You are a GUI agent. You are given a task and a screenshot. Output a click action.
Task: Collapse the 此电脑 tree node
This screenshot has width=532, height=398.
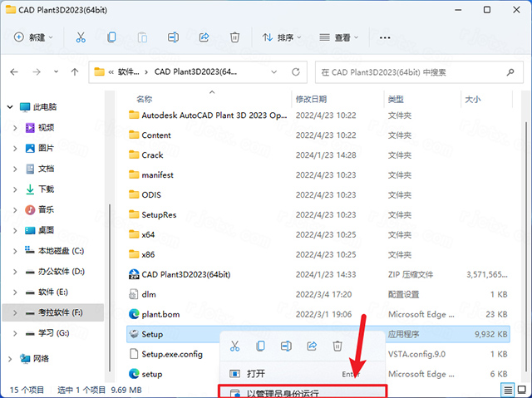(x=10, y=107)
